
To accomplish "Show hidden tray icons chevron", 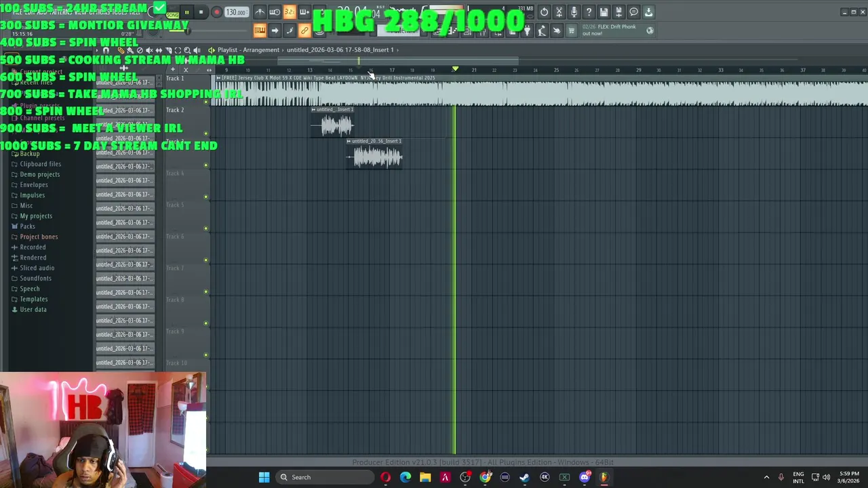I will 766,477.
